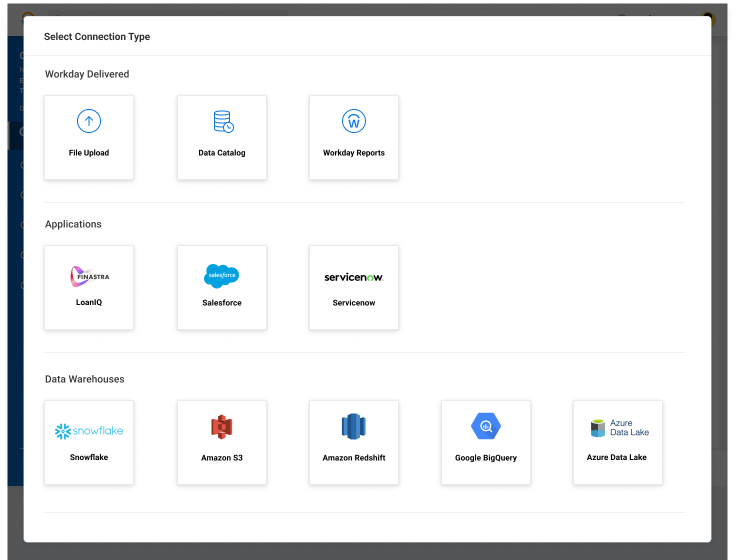Pick the Google BigQuery label
736x560 pixels.
coord(486,458)
